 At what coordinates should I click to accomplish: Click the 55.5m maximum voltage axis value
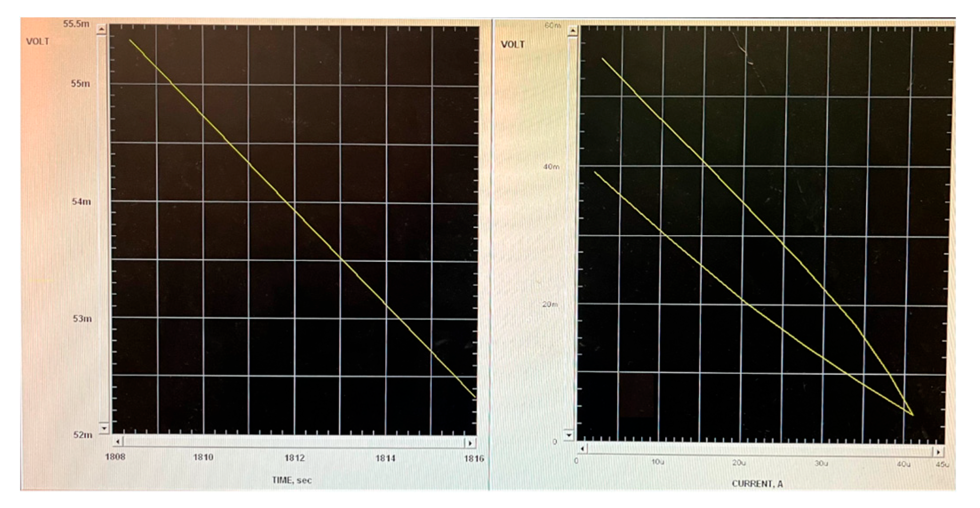pyautogui.click(x=76, y=24)
